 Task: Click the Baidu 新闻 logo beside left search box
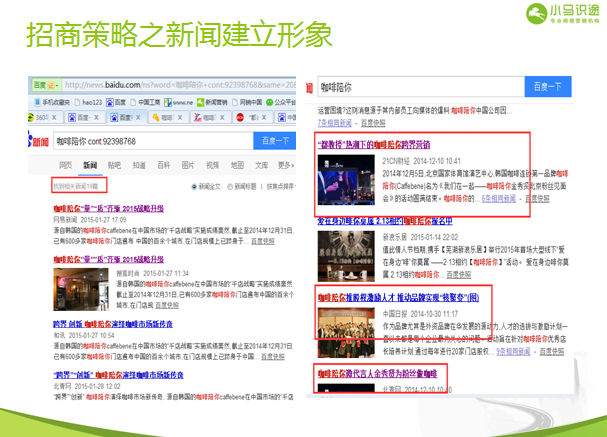tap(38, 141)
